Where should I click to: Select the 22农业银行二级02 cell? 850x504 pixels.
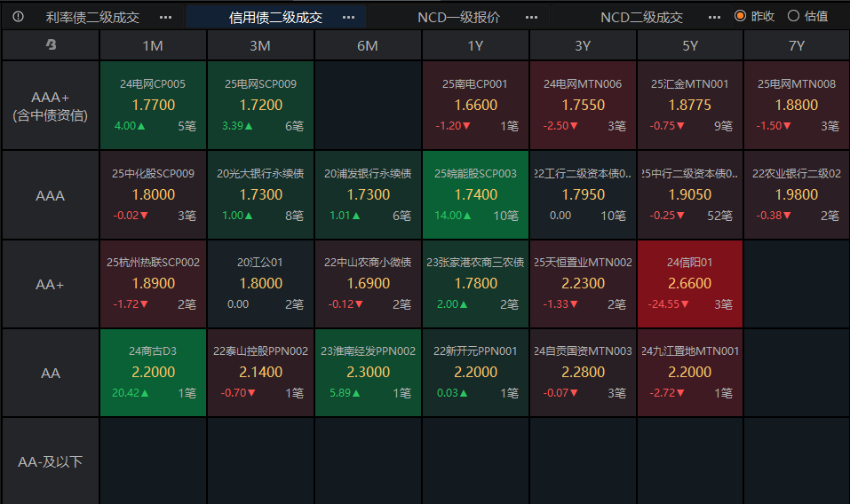click(x=797, y=195)
